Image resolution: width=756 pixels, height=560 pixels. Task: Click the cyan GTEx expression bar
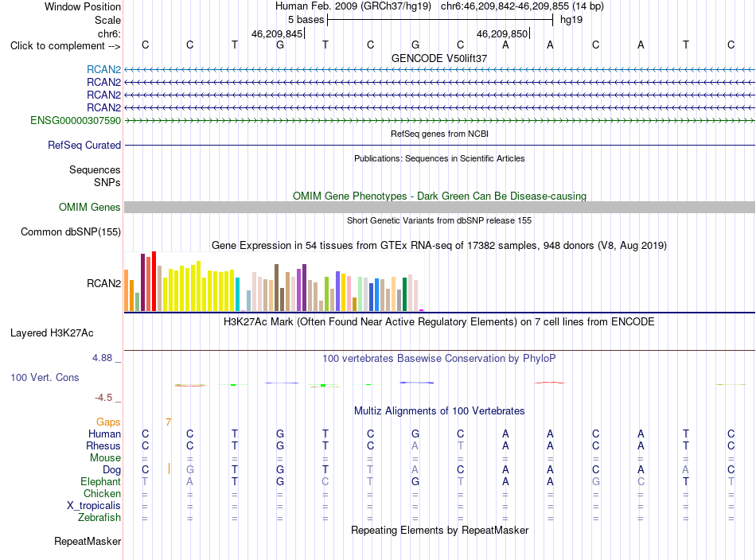[237, 294]
